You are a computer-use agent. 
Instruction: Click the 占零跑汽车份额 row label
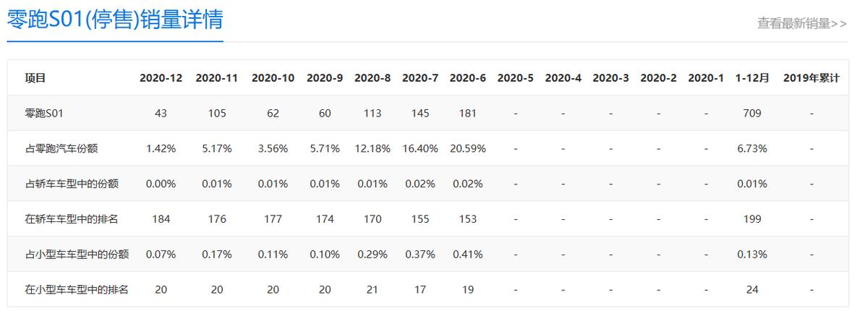pos(61,149)
